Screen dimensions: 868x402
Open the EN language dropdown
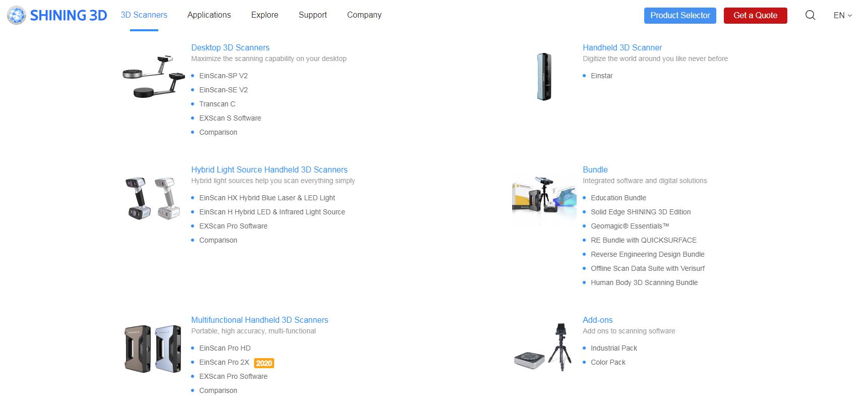pyautogui.click(x=842, y=15)
